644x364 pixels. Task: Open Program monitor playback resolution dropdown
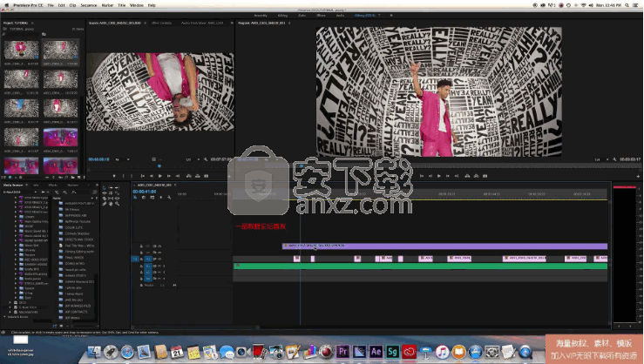coord(601,159)
